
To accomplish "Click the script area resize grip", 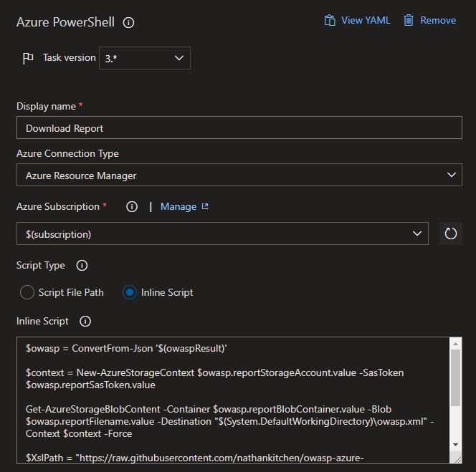I will pyautogui.click(x=458, y=460).
